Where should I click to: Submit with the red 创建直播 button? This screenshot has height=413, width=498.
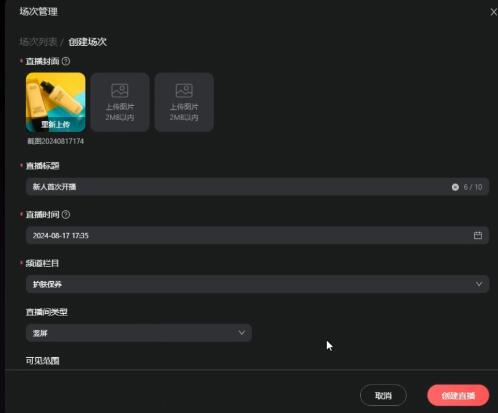point(458,395)
